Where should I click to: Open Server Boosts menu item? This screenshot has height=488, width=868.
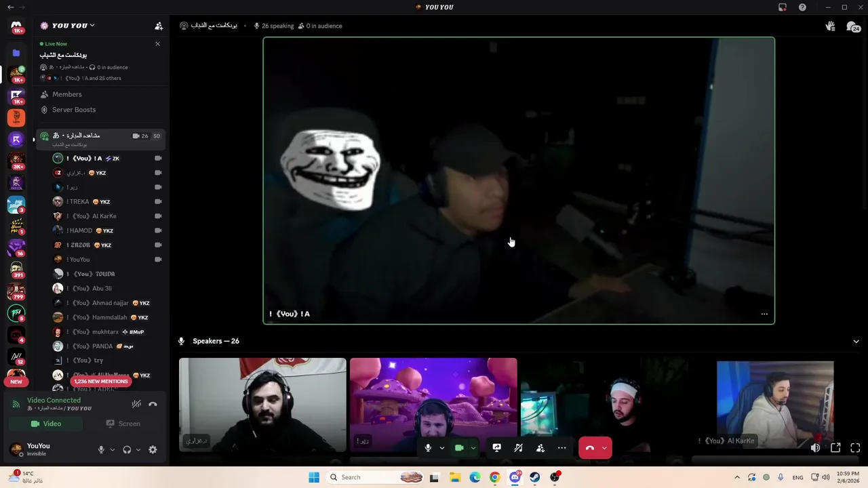(x=101, y=110)
